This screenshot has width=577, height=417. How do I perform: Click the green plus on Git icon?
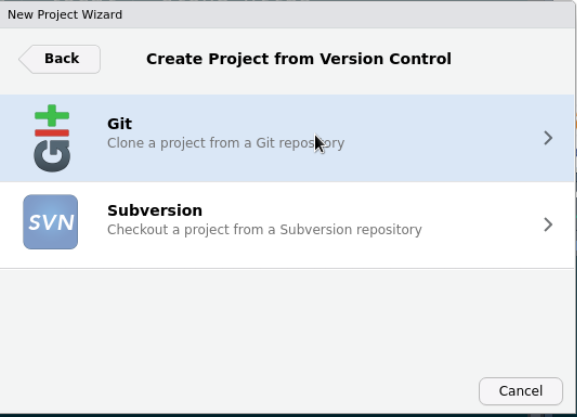[x=52, y=115]
